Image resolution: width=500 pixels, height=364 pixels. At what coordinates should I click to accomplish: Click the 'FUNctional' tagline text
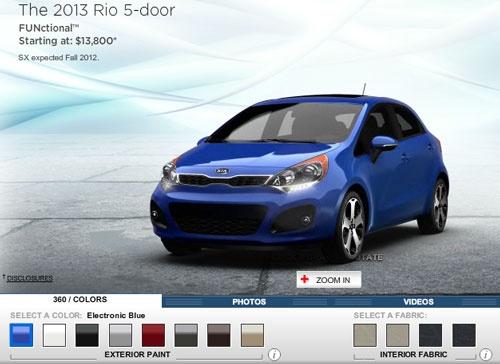(x=49, y=28)
